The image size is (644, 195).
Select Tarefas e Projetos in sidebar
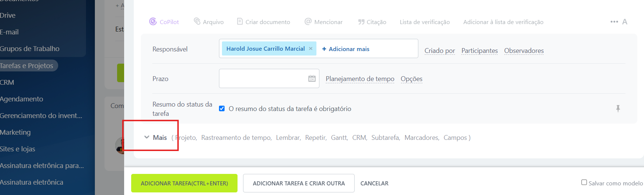(x=27, y=65)
